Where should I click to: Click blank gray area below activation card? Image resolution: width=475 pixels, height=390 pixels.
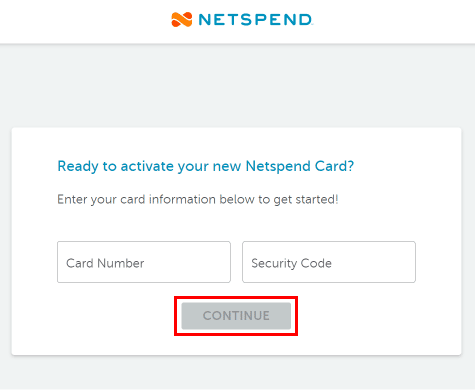click(x=237, y=373)
